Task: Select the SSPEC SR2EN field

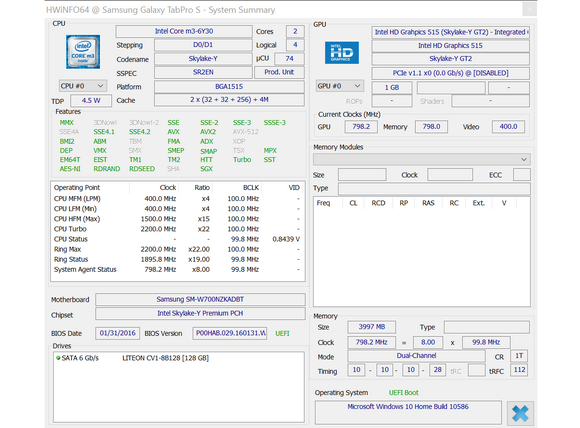Action: 203,72
